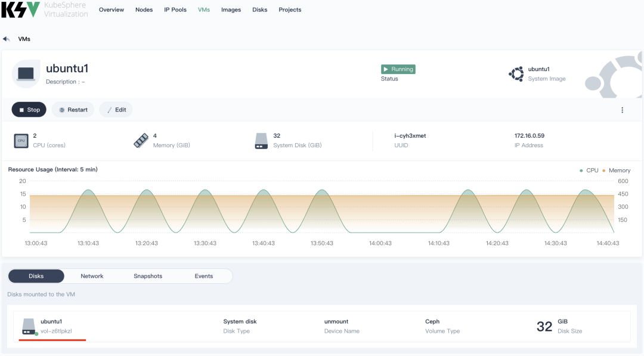Stop the ubuntu1 virtual machine
The width and height of the screenshot is (644, 356).
click(x=29, y=110)
